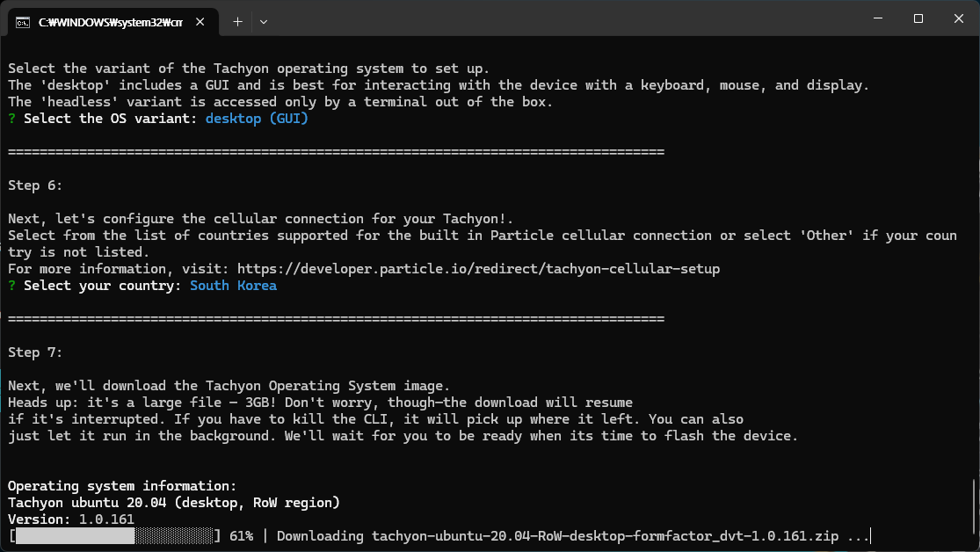
Task: Open the tachyon-cellular-setup developer URL
Action: (479, 269)
